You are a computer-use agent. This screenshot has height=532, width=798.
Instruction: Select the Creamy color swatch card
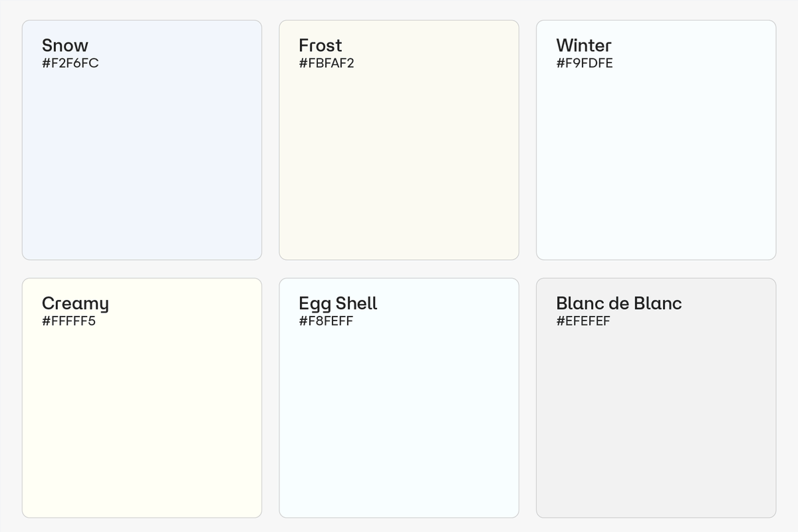point(142,418)
